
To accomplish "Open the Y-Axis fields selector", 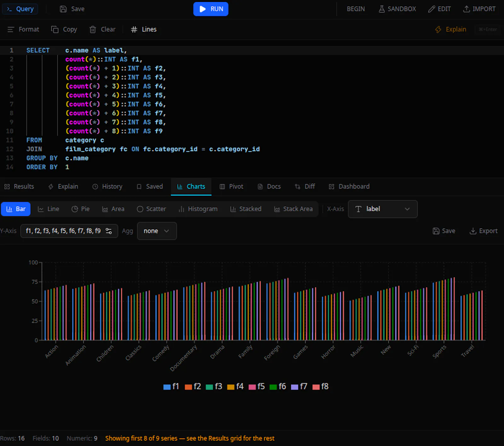I will [69, 231].
